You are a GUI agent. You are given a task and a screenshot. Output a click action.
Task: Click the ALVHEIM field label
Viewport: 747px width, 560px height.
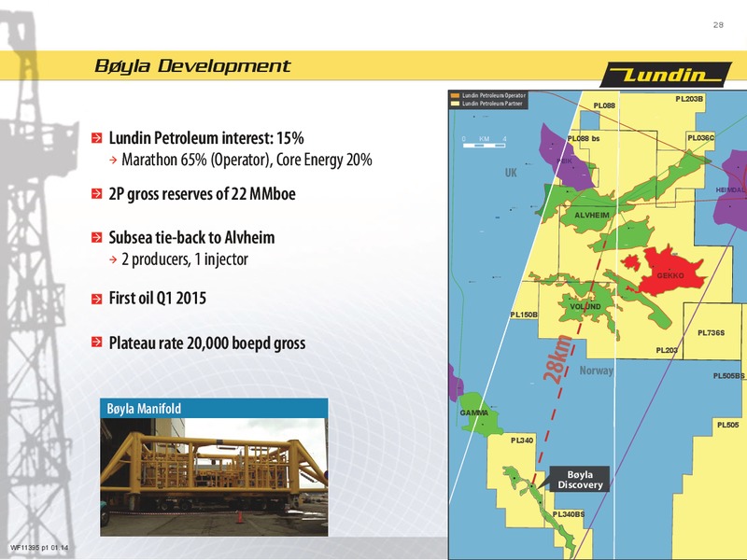(592, 216)
